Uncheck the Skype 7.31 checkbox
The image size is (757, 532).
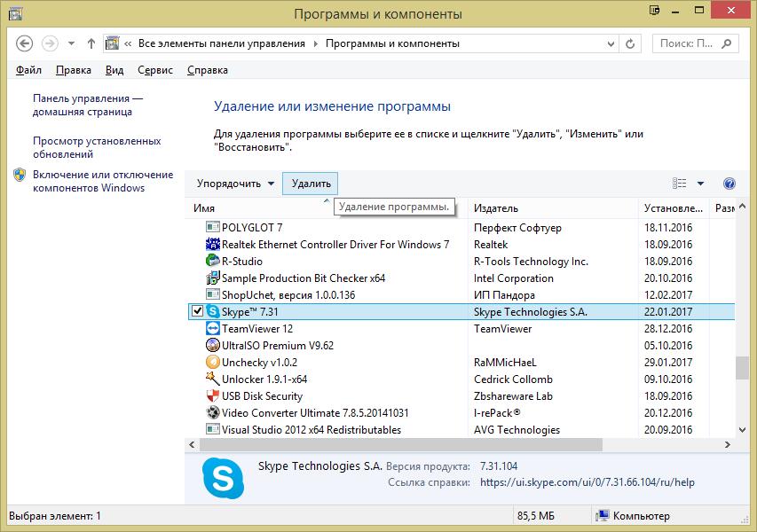point(197,311)
